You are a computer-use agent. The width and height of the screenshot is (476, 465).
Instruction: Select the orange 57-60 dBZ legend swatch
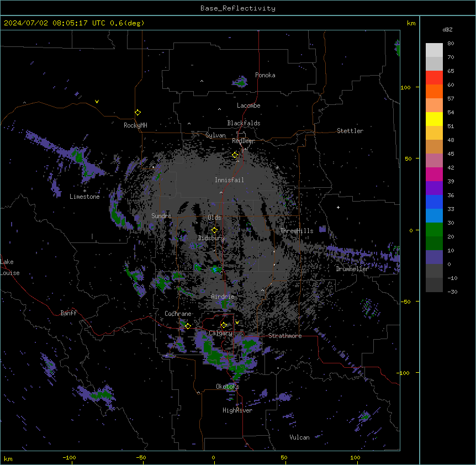(x=434, y=91)
